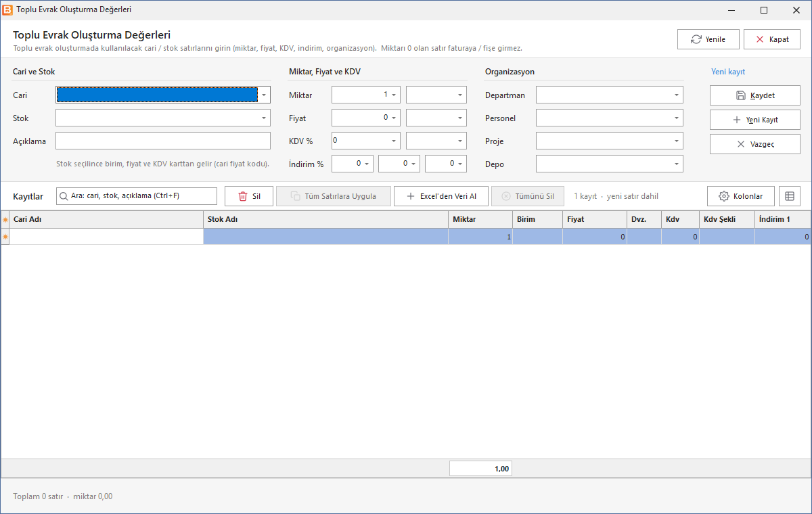Focus the Kayıtlar search box
The height and width of the screenshot is (514, 812).
click(x=137, y=196)
